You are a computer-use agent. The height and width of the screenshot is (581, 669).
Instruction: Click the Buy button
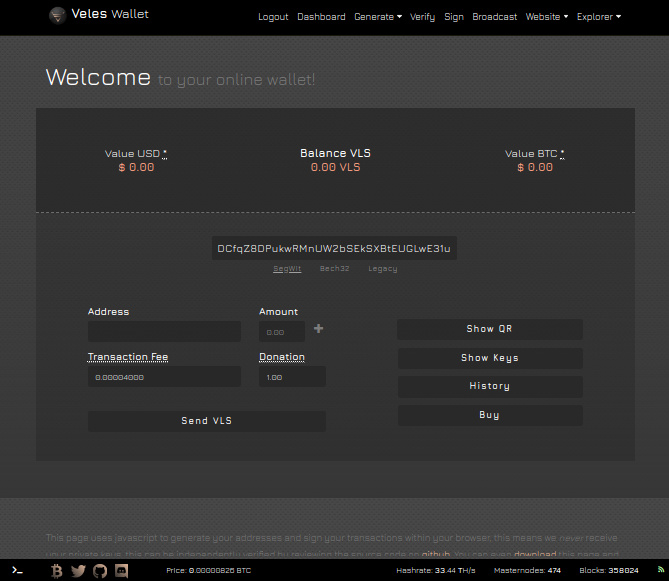point(490,415)
